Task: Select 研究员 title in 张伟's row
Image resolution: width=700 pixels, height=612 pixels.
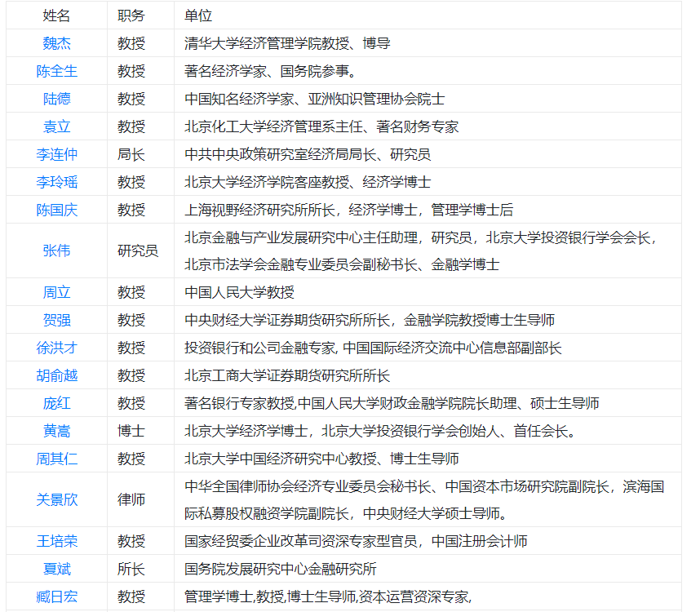Action: pos(138,251)
